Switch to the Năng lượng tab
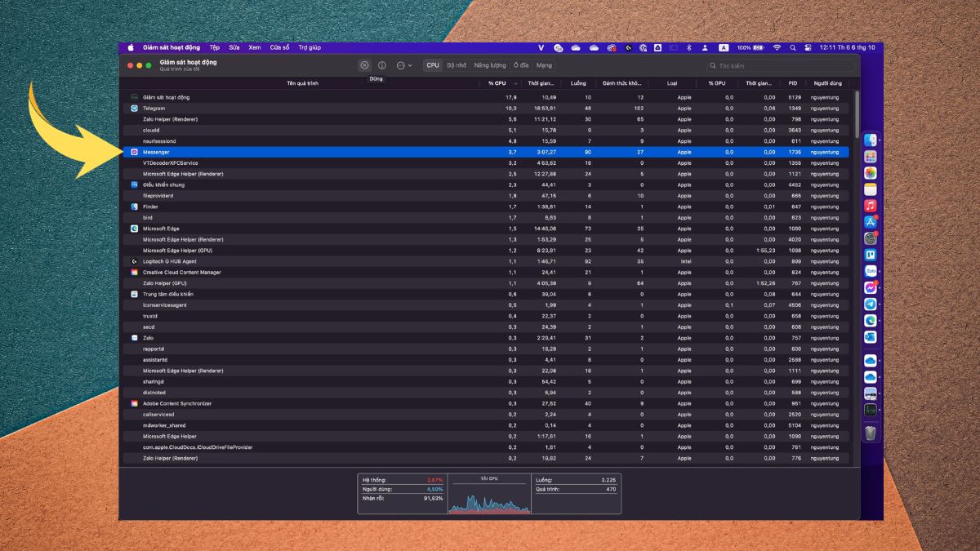 tap(490, 65)
